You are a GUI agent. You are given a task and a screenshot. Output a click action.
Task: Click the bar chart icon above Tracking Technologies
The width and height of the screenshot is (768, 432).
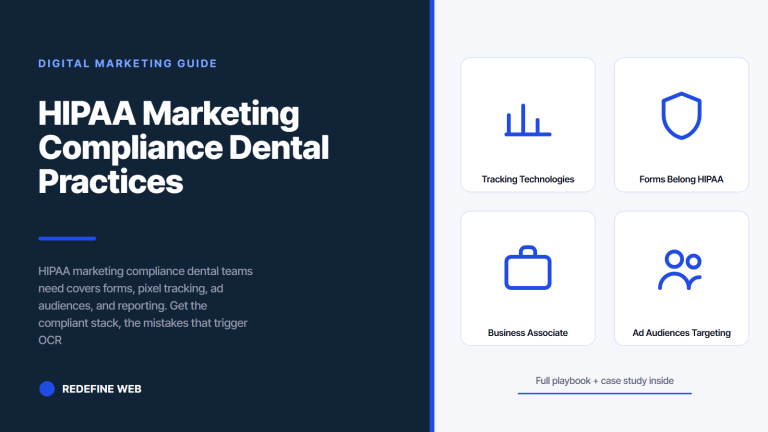pyautogui.click(x=528, y=120)
